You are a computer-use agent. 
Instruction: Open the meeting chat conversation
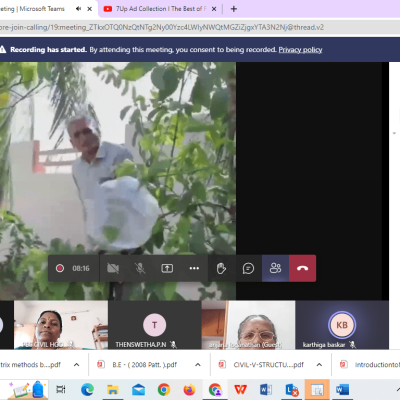pyautogui.click(x=248, y=268)
